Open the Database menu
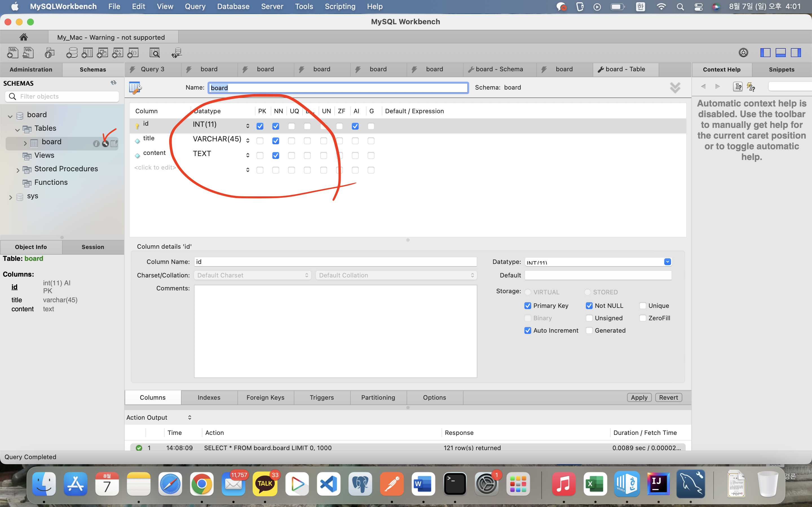Screen dimensions: 812x507 point(233,6)
